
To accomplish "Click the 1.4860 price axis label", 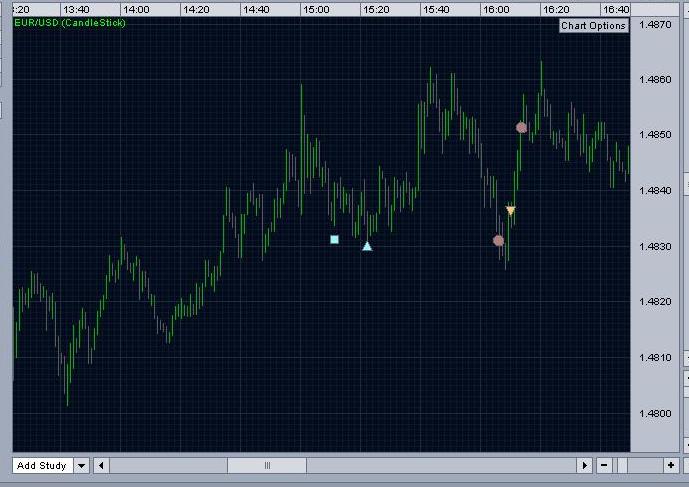I will pos(655,80).
